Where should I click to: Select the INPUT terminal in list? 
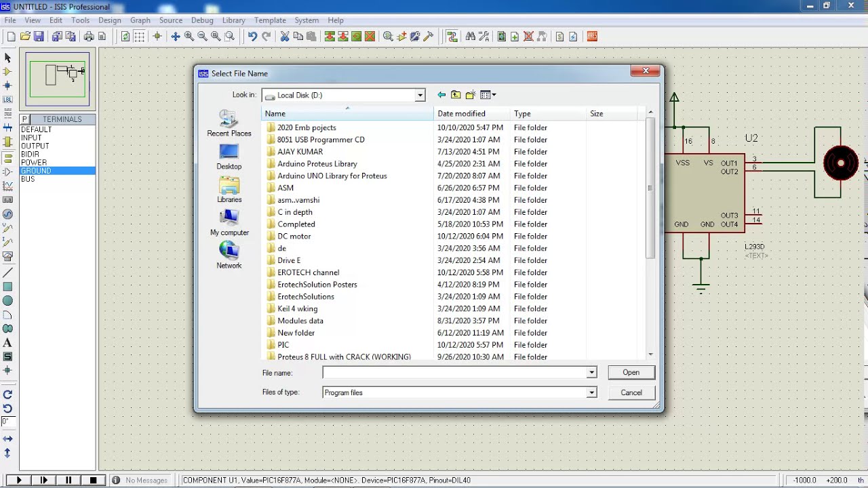tap(31, 138)
